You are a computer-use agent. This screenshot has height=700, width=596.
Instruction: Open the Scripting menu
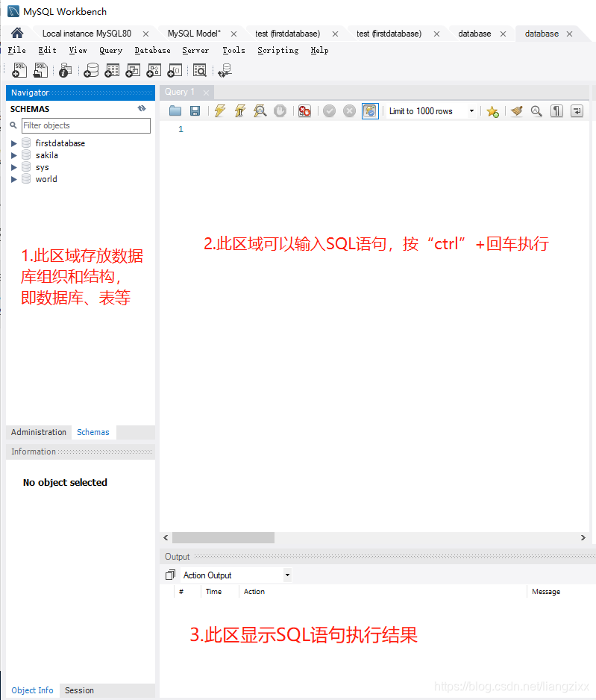[x=278, y=51]
